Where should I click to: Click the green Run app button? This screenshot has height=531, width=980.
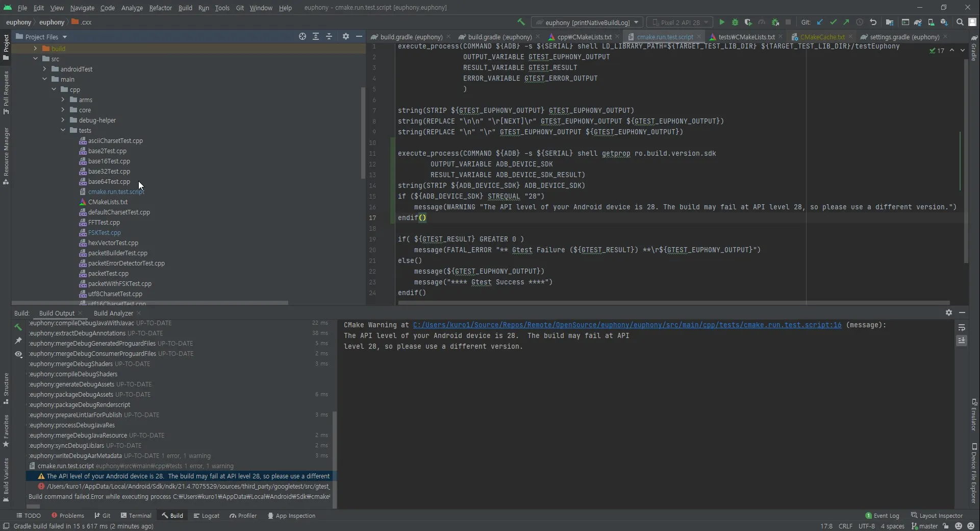click(x=721, y=22)
